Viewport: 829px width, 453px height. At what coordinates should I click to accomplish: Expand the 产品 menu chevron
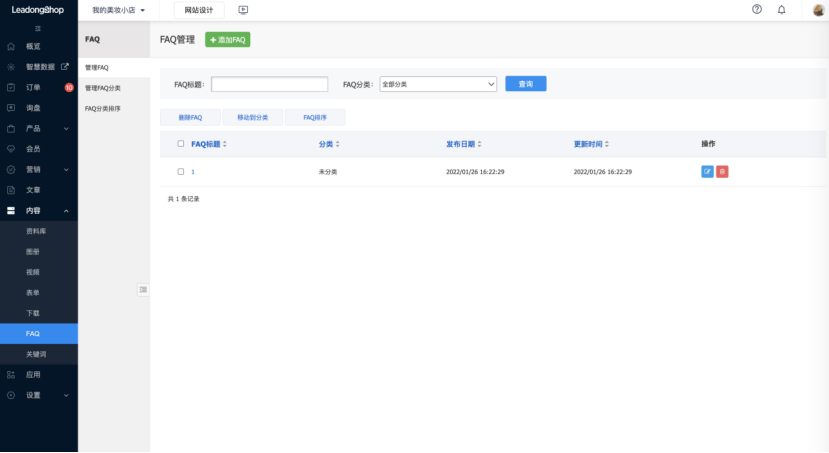(x=66, y=128)
